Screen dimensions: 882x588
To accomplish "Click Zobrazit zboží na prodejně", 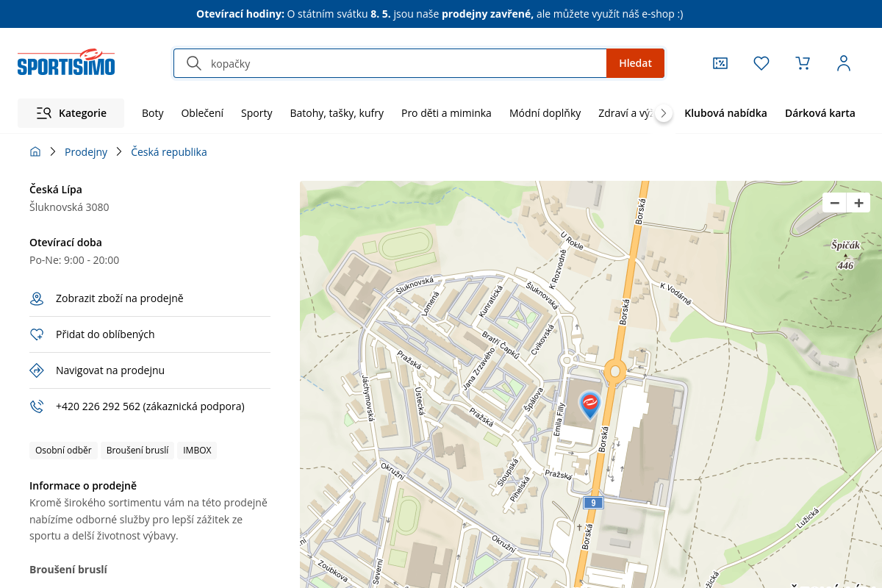I will [119, 298].
